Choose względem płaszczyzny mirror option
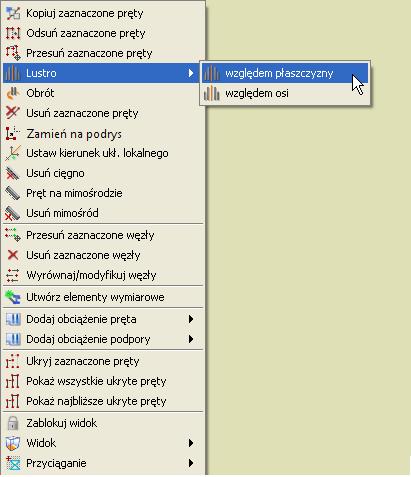411x477 pixels. 285,73
